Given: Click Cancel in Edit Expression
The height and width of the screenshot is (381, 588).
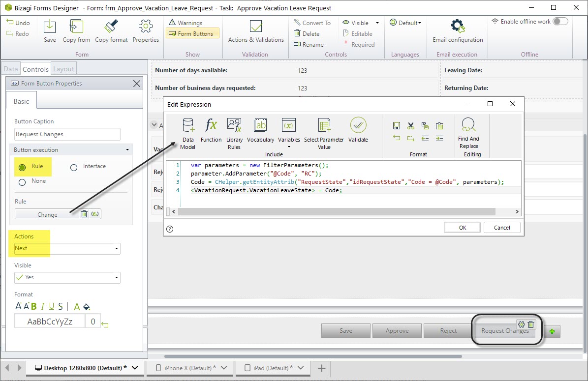Looking at the screenshot, I should click(502, 228).
